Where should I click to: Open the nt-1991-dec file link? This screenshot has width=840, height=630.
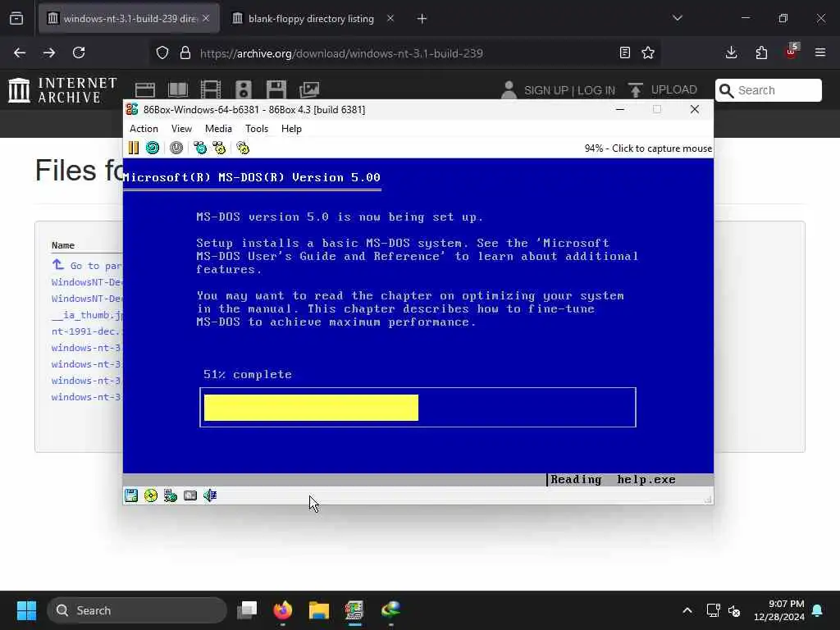tap(88, 331)
